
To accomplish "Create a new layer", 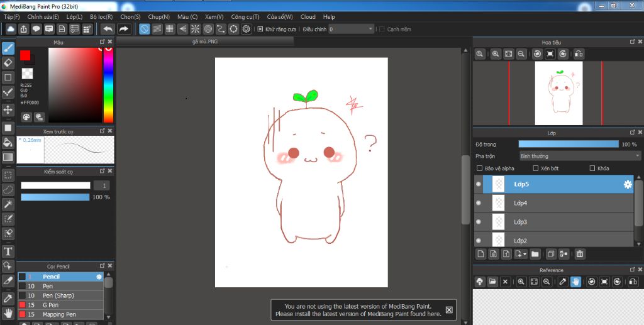I will click(x=480, y=254).
